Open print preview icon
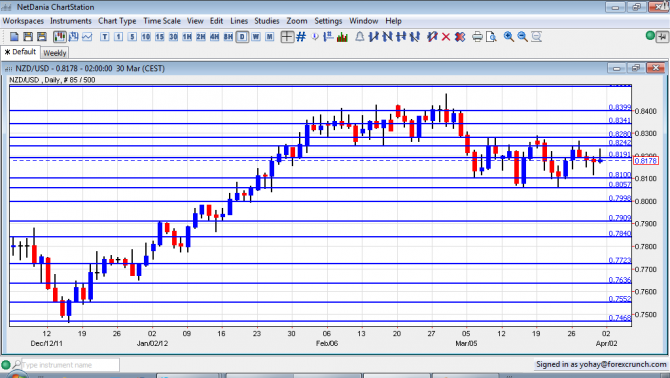Image resolution: width=670 pixels, height=378 pixels. (491, 37)
